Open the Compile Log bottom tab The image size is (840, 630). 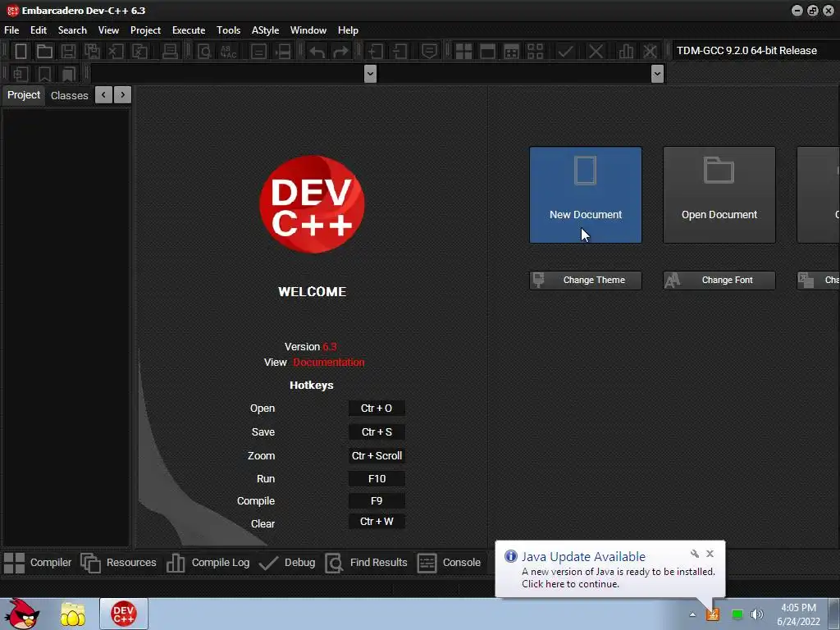click(208, 563)
